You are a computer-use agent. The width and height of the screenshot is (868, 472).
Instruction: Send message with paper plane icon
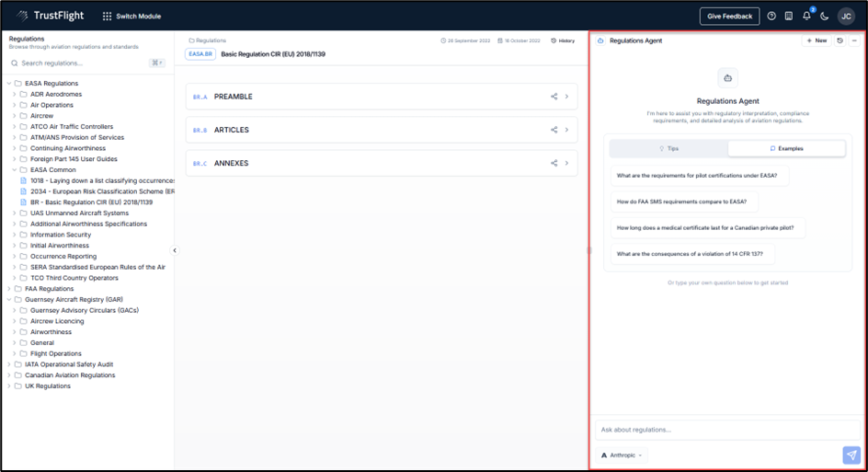coord(851,455)
